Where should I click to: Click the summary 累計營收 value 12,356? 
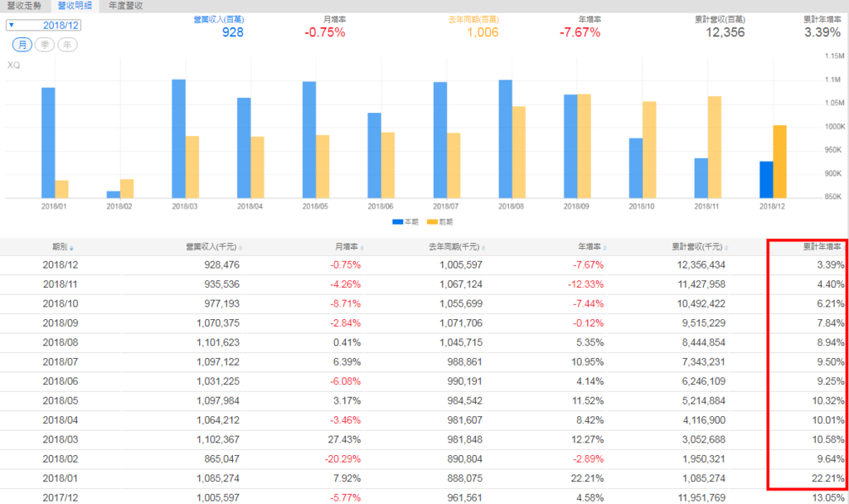tap(725, 32)
